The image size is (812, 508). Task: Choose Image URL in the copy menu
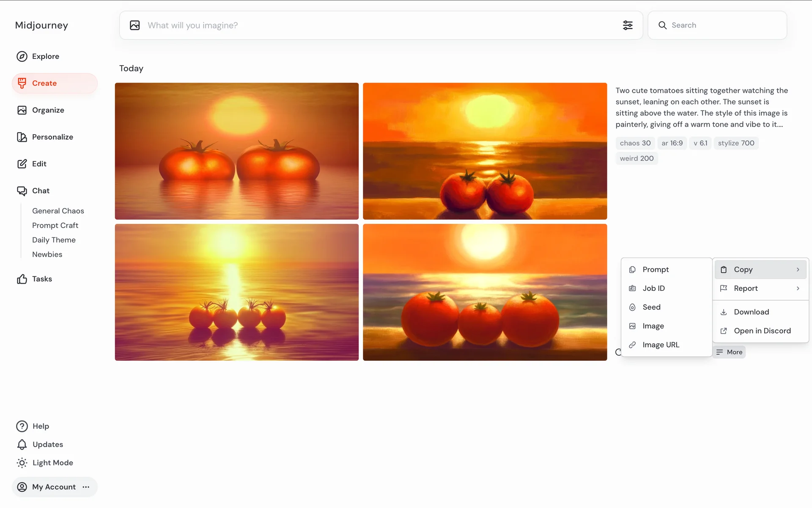661,345
